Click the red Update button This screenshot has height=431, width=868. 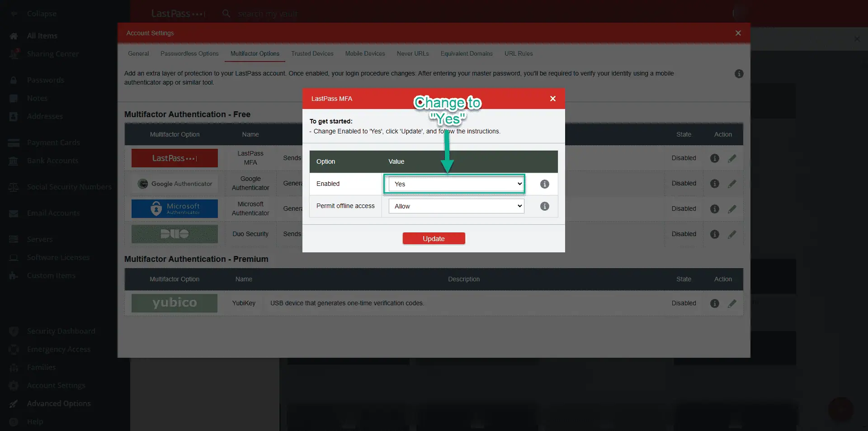434,238
